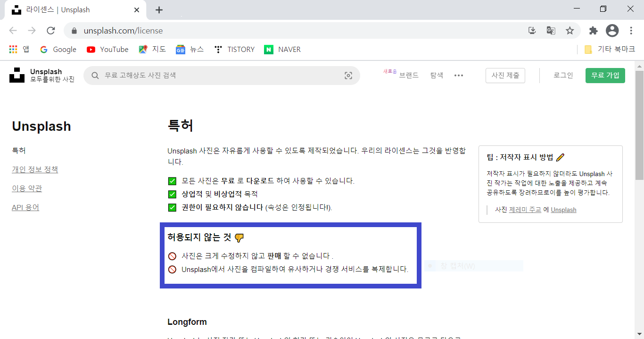
Task: Select the 라이센스 | Unsplash tab
Action: click(x=75, y=10)
